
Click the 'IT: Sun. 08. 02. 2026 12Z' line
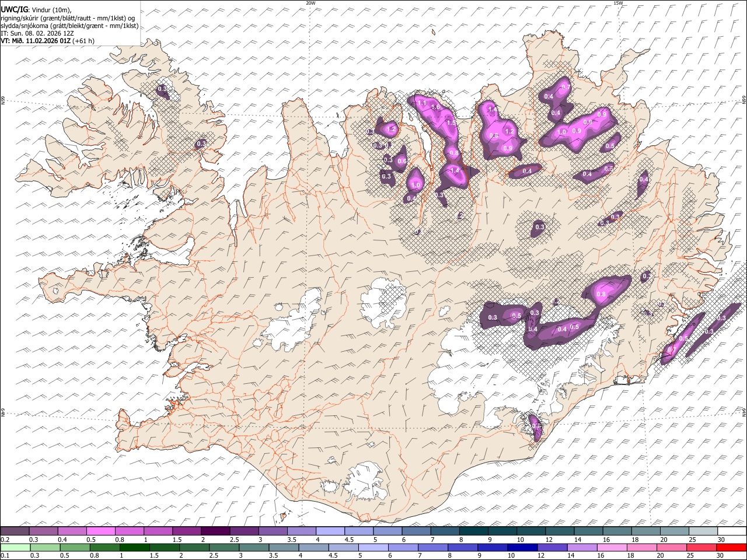pyautogui.click(x=37, y=33)
